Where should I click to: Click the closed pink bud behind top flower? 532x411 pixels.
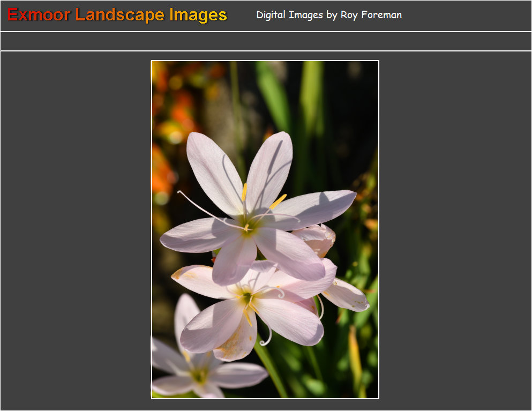point(320,239)
